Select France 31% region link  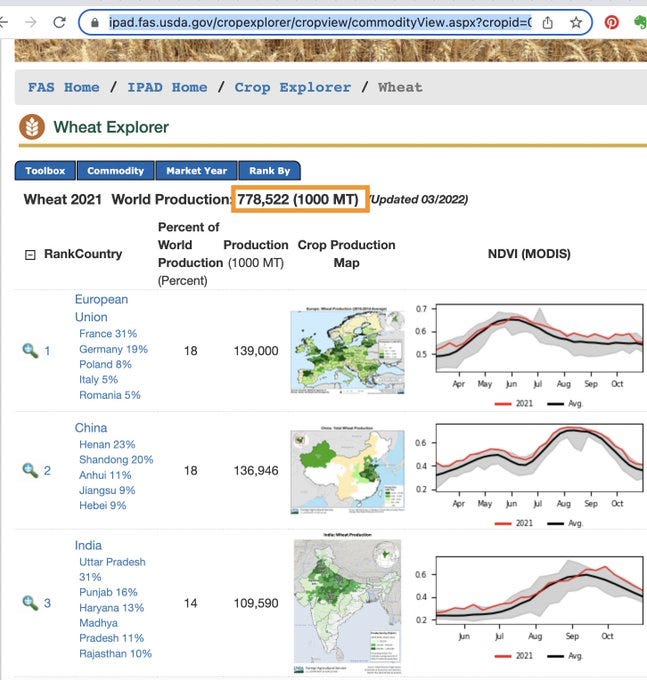coord(108,333)
